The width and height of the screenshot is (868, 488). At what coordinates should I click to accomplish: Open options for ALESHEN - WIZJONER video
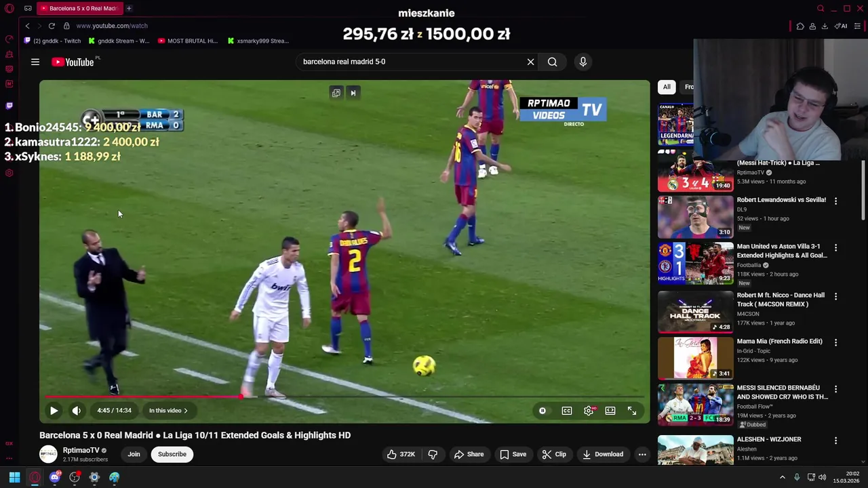click(835, 441)
